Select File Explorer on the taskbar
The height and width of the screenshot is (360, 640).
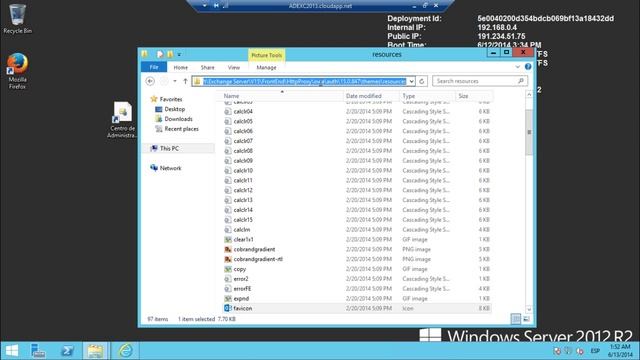95,351
